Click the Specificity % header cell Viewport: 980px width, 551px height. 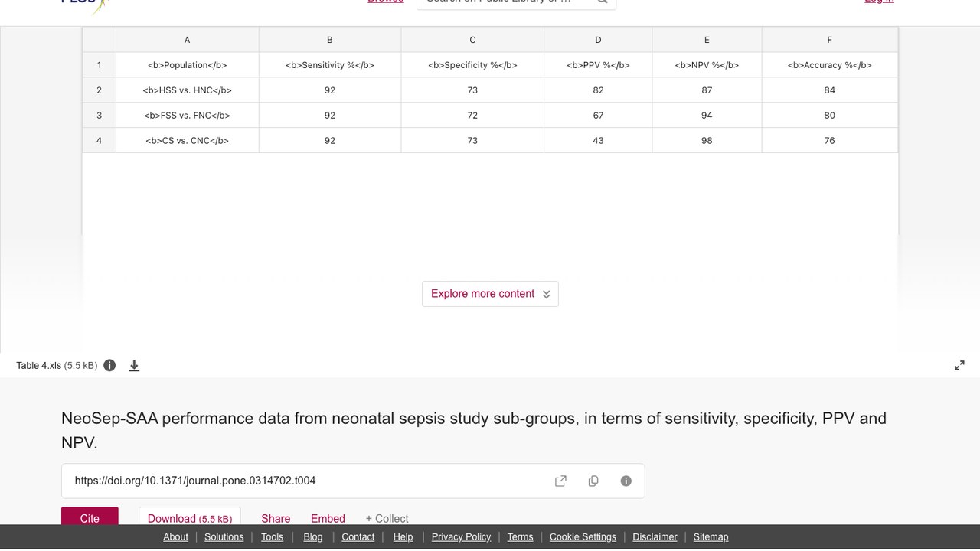[472, 65]
